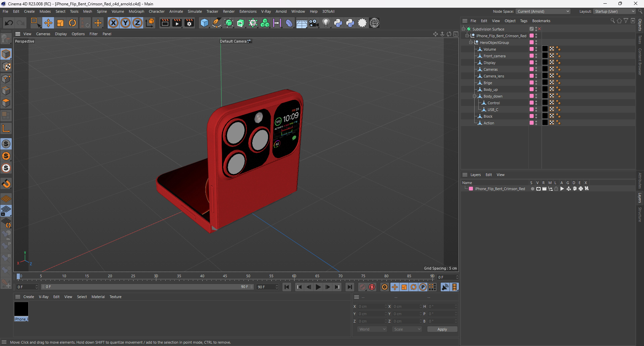Open Node Space dropdown
The width and height of the screenshot is (644, 346).
coord(543,11)
